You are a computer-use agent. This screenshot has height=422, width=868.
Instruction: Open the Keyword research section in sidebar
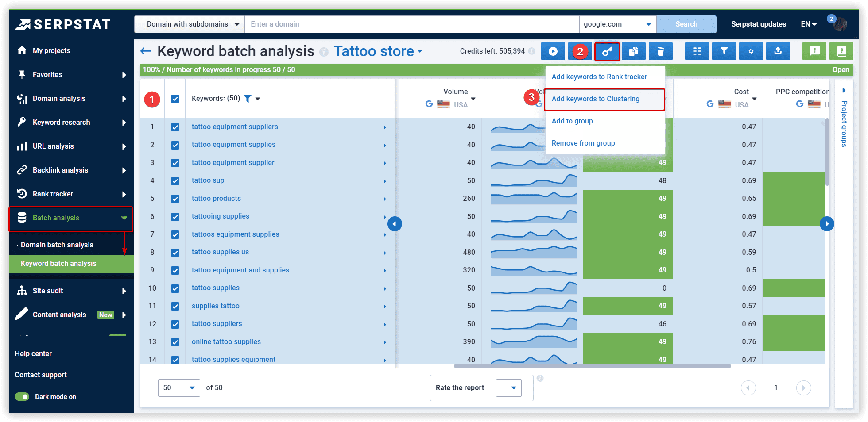(x=61, y=122)
